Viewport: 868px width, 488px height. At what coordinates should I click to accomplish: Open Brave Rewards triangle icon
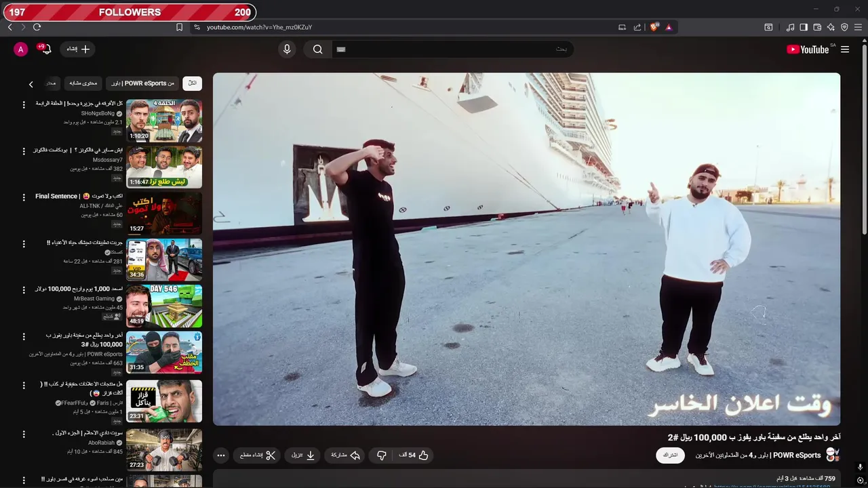[669, 27]
